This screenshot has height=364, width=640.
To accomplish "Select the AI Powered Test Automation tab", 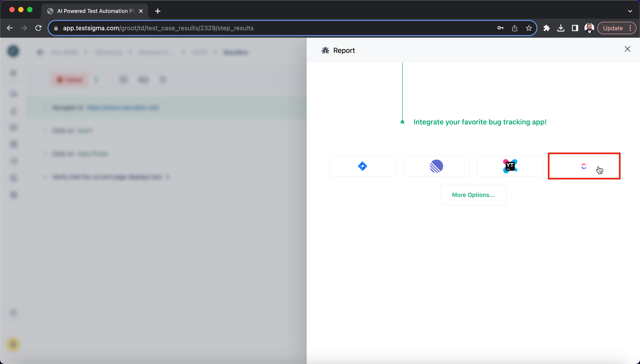I will pos(94,11).
